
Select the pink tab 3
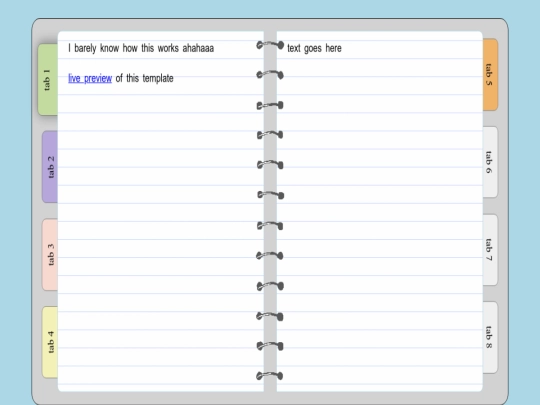tap(50, 255)
